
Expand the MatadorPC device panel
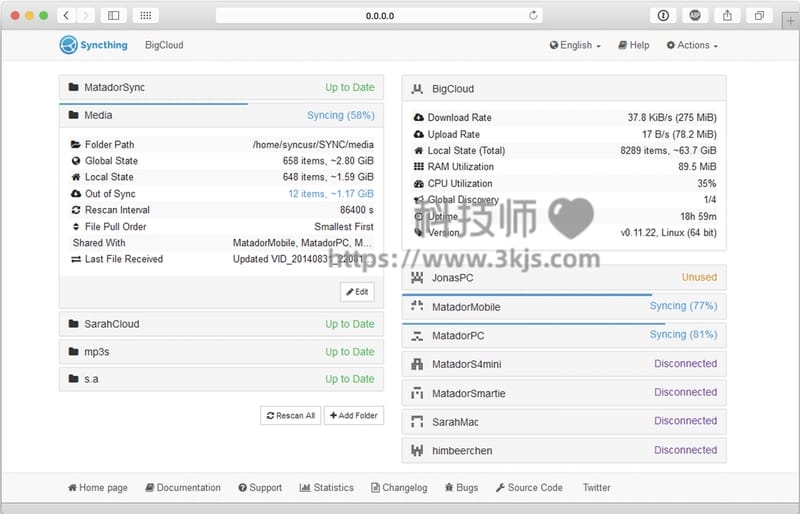[564, 335]
